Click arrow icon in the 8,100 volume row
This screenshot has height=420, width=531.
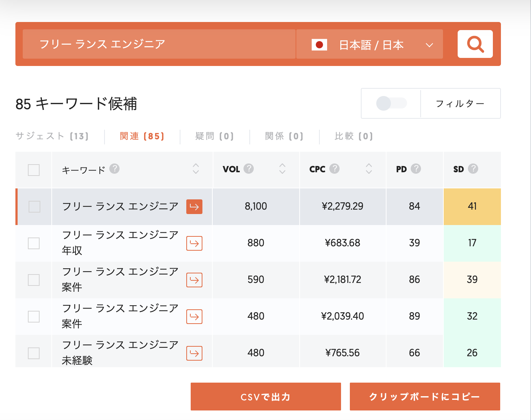194,207
